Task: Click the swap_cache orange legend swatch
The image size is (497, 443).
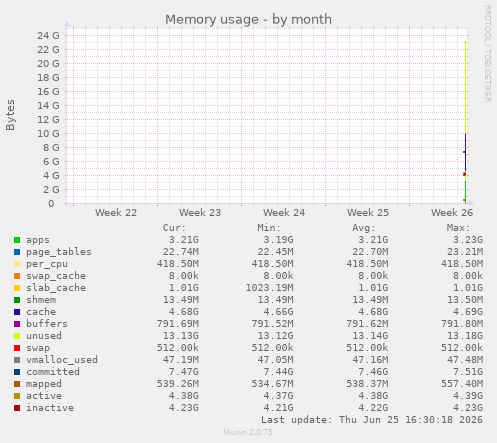Action: [x=17, y=276]
